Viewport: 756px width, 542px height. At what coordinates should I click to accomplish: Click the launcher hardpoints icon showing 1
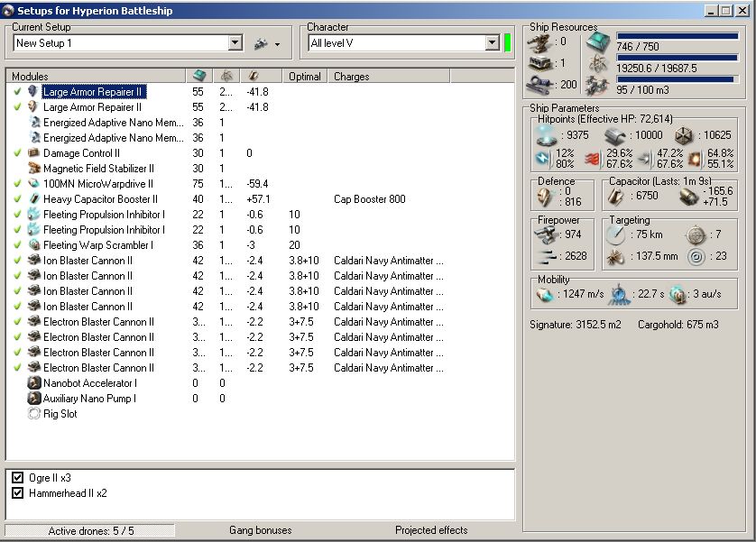(540, 63)
